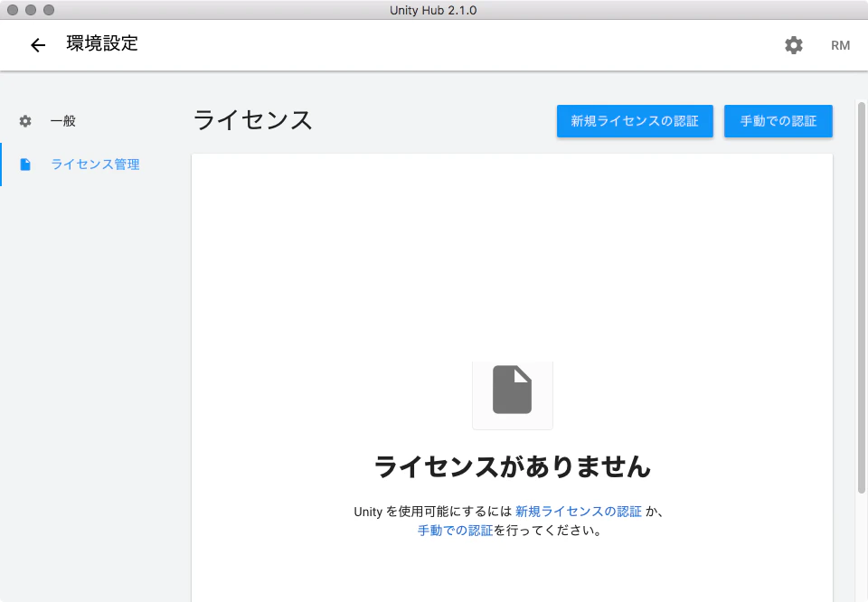This screenshot has width=868, height=602.
Task: Open the settings gear in the top bar
Action: click(794, 44)
